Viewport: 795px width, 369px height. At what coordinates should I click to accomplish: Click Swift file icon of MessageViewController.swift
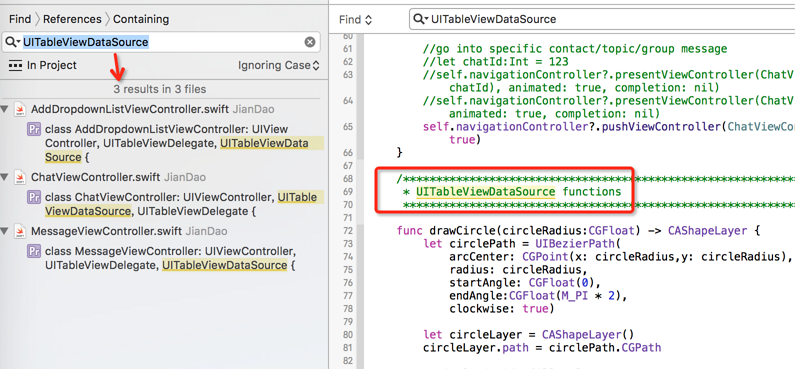pyautogui.click(x=20, y=231)
